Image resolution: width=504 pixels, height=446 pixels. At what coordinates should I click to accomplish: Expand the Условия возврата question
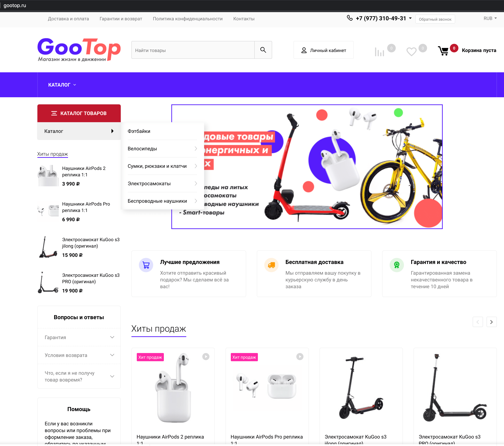pyautogui.click(x=79, y=355)
